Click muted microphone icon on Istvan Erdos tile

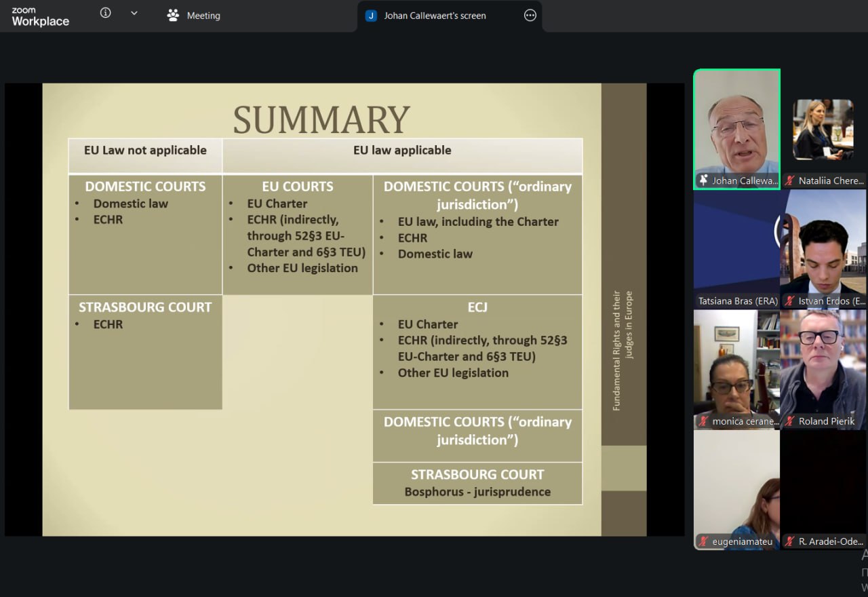point(789,301)
